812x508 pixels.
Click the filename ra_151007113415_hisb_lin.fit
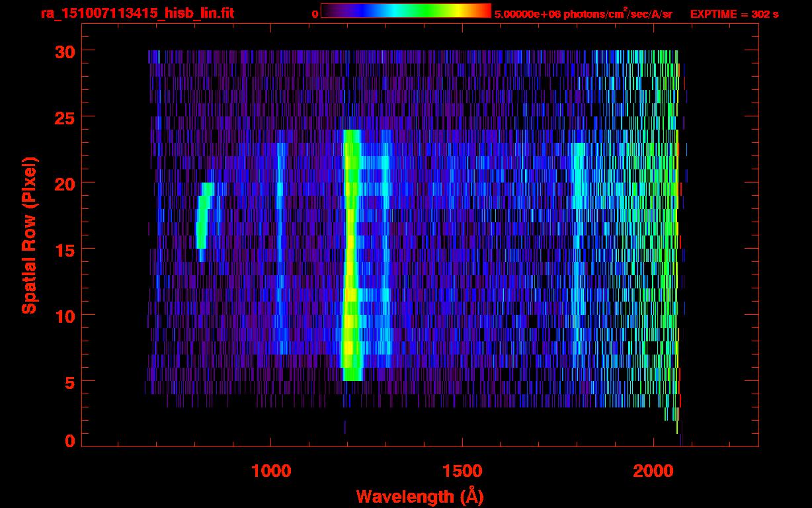pos(137,13)
